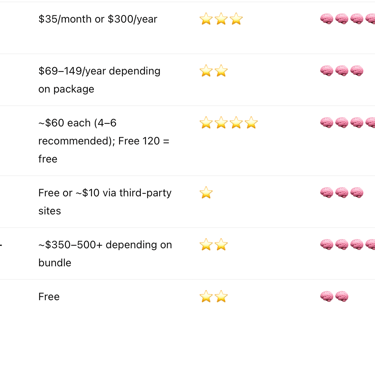Image resolution: width=375 pixels, height=366 pixels.
Task: Click two-star rating beside ~$350–500+ bundle
Action: pos(214,245)
